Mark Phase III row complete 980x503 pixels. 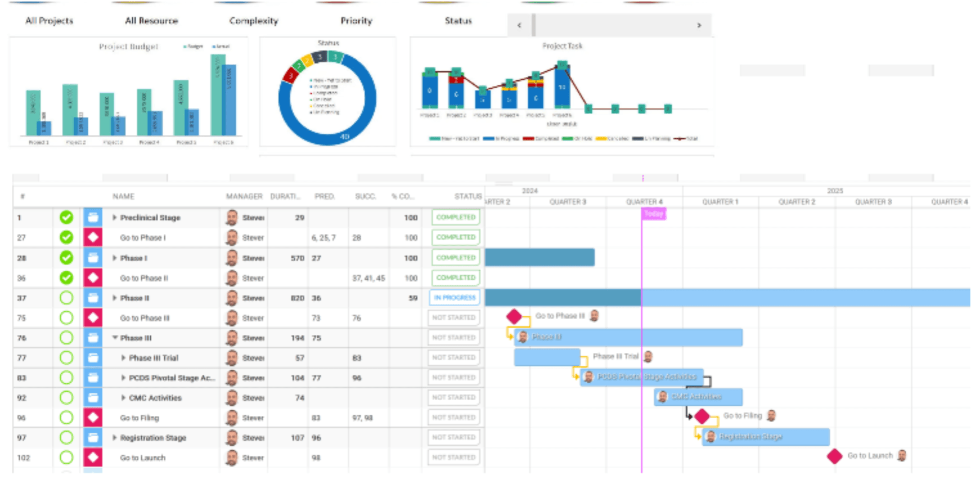[66, 338]
